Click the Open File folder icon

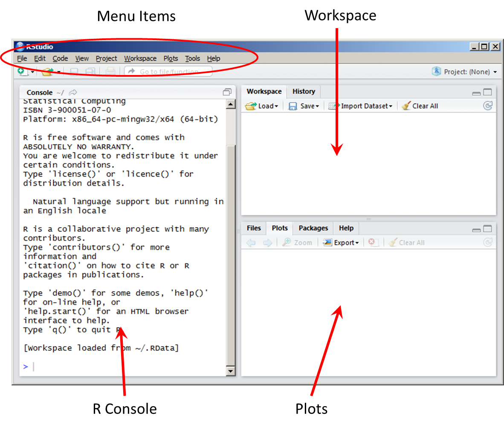(x=47, y=72)
